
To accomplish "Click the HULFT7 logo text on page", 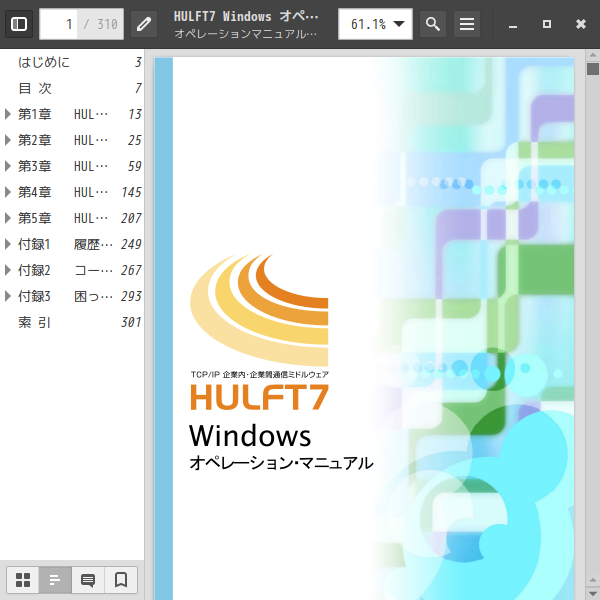I will click(259, 397).
